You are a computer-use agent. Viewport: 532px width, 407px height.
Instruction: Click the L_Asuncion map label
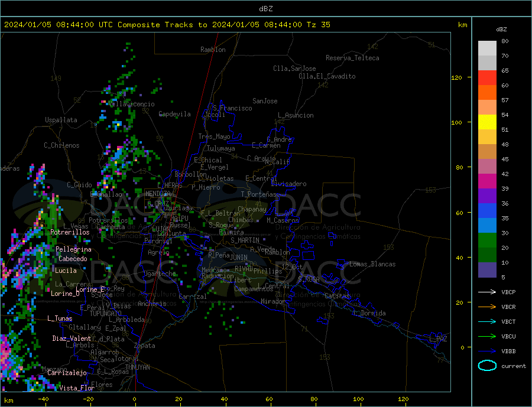pyautogui.click(x=296, y=115)
